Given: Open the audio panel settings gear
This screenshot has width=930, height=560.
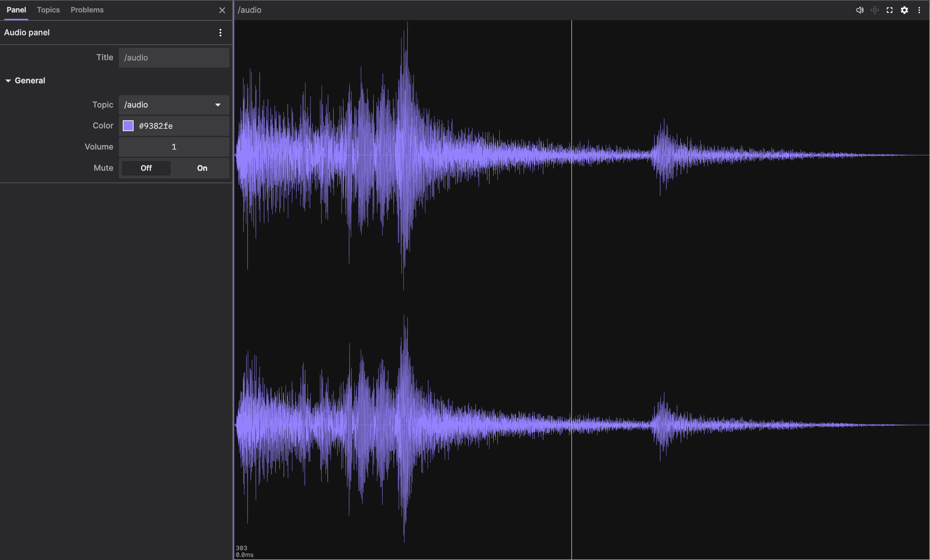Looking at the screenshot, I should (904, 10).
